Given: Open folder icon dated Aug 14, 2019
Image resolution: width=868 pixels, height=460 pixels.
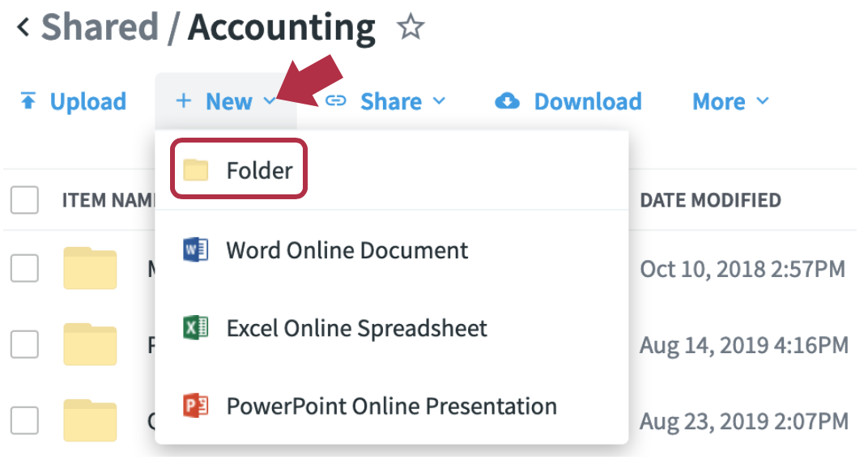Looking at the screenshot, I should (x=90, y=343).
